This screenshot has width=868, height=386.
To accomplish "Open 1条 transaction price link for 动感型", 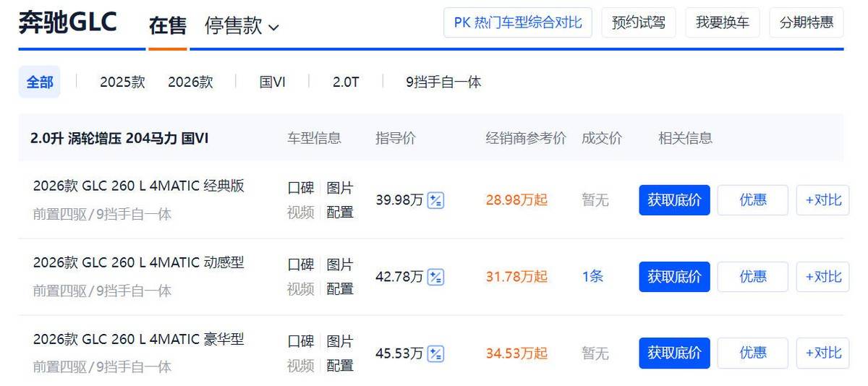I will (x=592, y=277).
